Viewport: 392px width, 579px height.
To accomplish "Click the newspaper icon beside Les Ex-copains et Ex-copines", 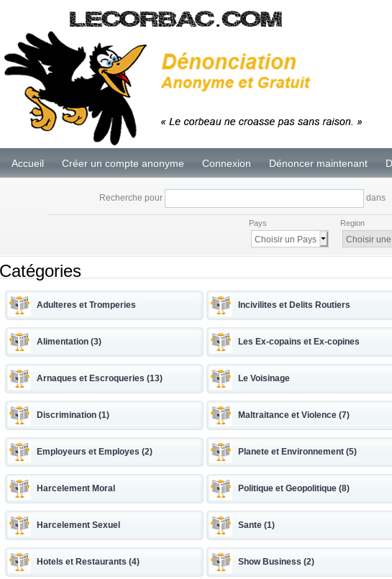I will pyautogui.click(x=221, y=342).
